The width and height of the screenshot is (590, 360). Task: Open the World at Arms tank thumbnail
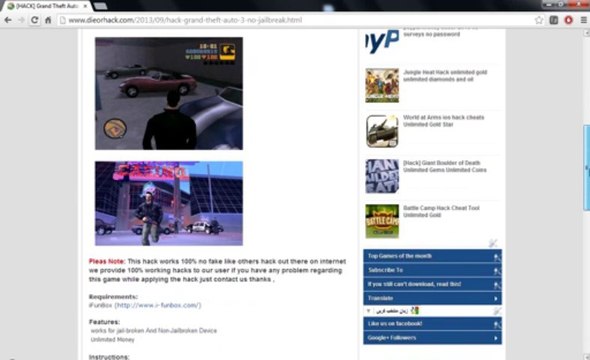[382, 131]
